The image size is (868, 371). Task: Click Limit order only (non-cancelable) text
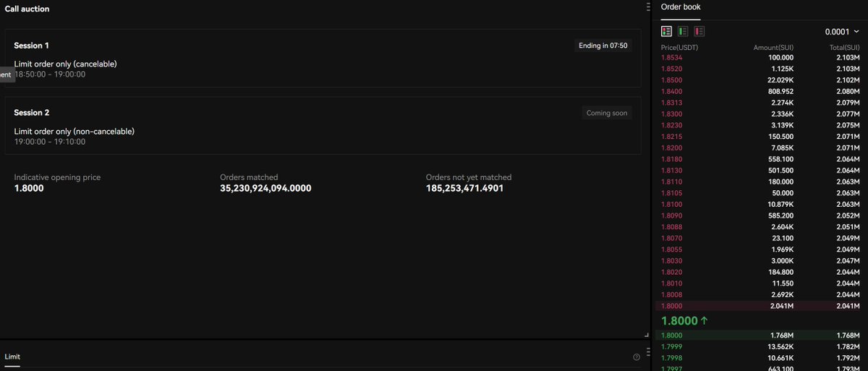tap(74, 131)
